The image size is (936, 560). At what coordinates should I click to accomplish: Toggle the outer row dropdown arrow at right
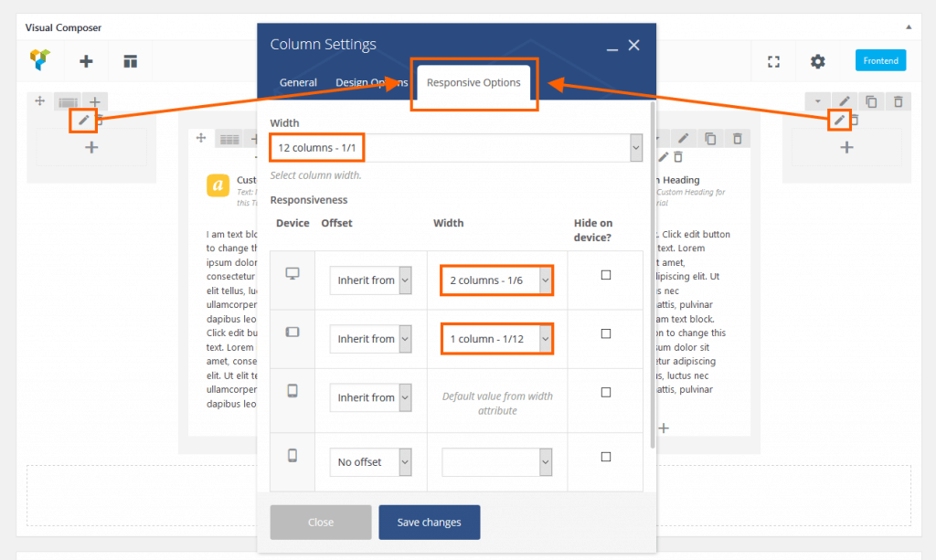(x=818, y=101)
